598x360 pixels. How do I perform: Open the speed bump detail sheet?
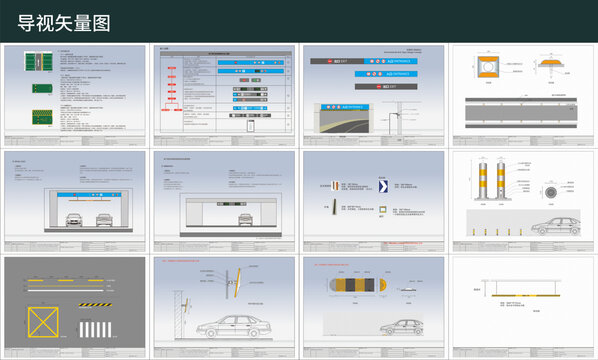(x=374, y=307)
